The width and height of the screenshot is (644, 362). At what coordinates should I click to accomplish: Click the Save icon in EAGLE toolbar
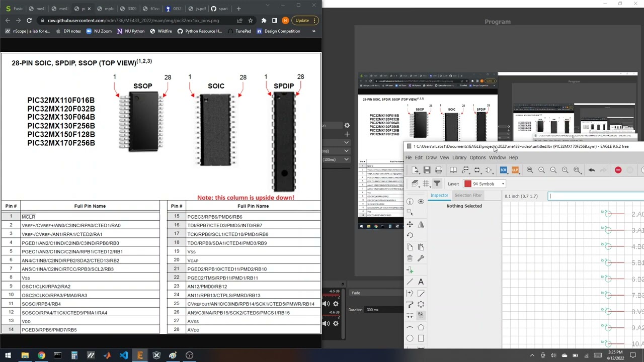427,170
